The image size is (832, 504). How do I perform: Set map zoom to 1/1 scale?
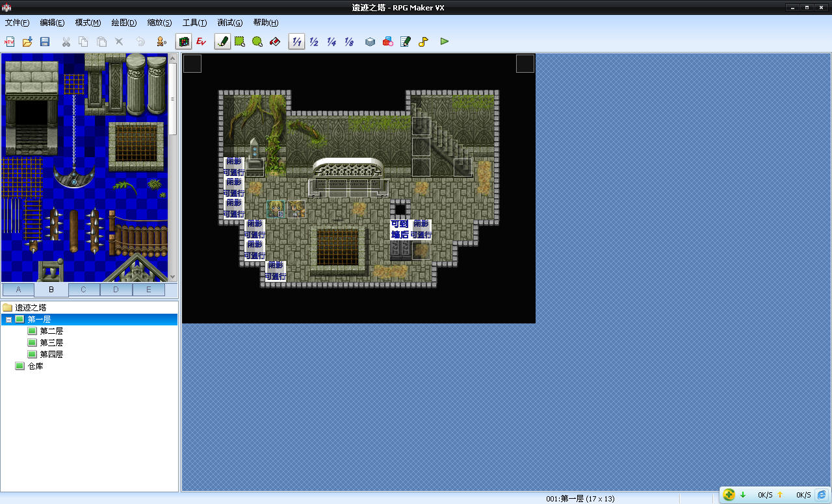point(296,42)
